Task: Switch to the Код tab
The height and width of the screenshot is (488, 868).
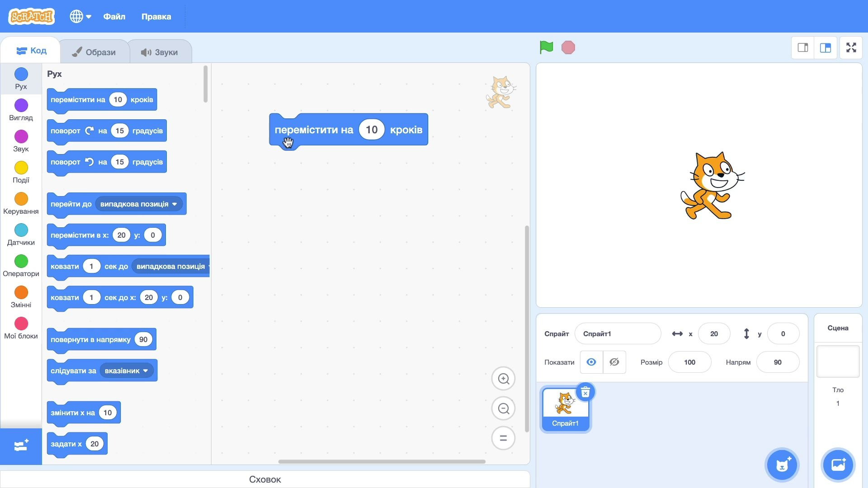Action: click(31, 51)
